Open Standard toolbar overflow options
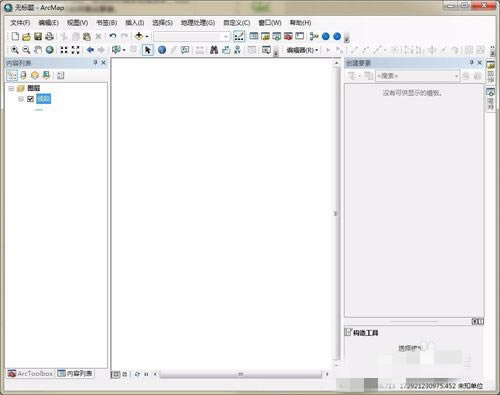The width and height of the screenshot is (500, 395). [347, 39]
